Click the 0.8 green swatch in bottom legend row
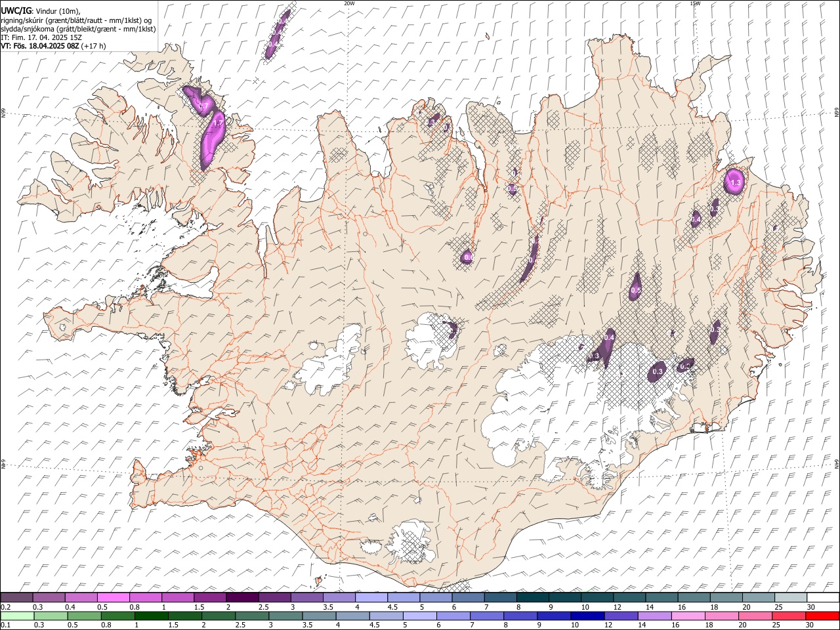840x630 pixels. [x=117, y=616]
